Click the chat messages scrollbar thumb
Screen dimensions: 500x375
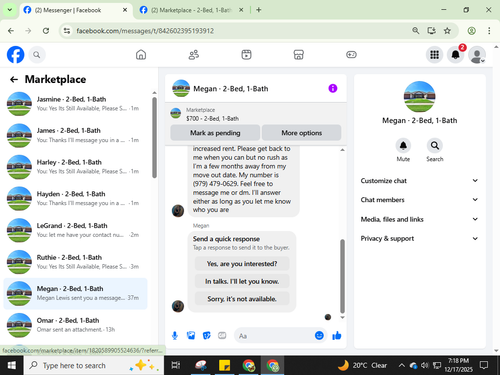coord(342,276)
